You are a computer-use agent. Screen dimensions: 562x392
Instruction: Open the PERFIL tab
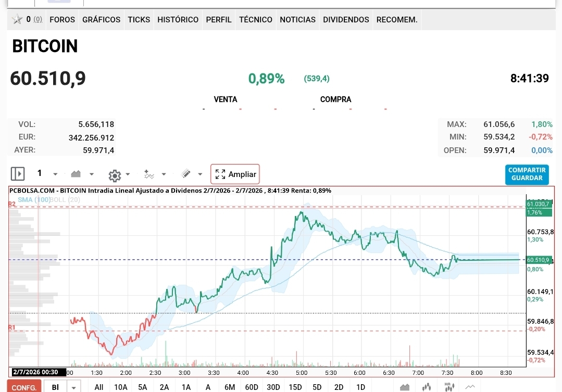pos(219,20)
